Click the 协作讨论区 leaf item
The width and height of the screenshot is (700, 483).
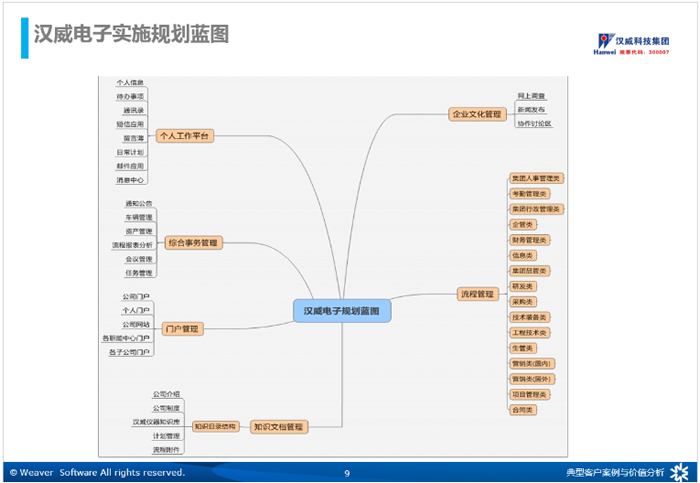tap(535, 124)
